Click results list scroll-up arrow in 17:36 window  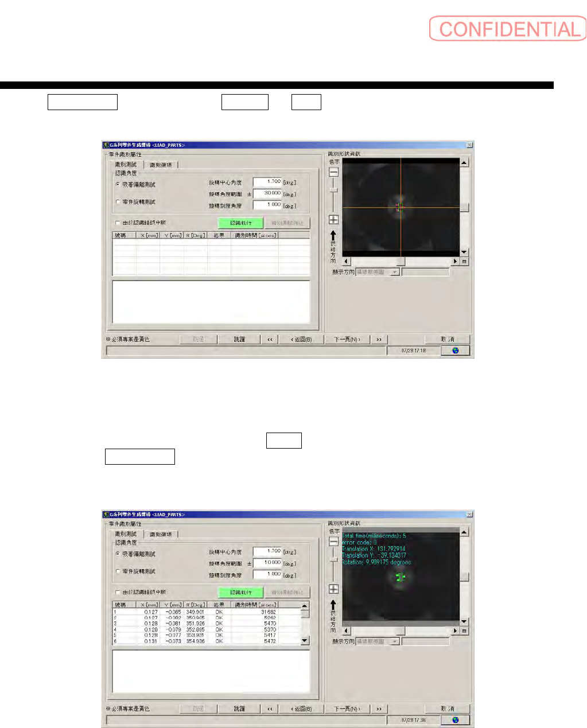[x=305, y=606]
